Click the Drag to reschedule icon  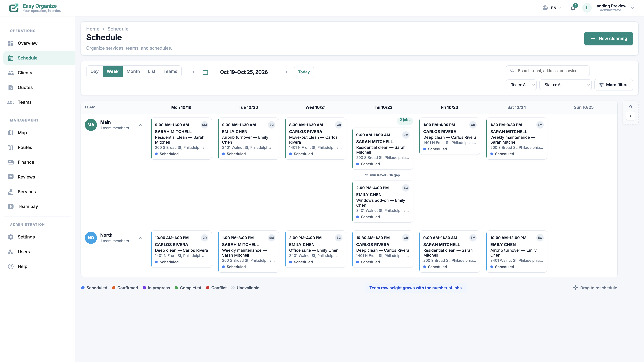click(x=576, y=288)
